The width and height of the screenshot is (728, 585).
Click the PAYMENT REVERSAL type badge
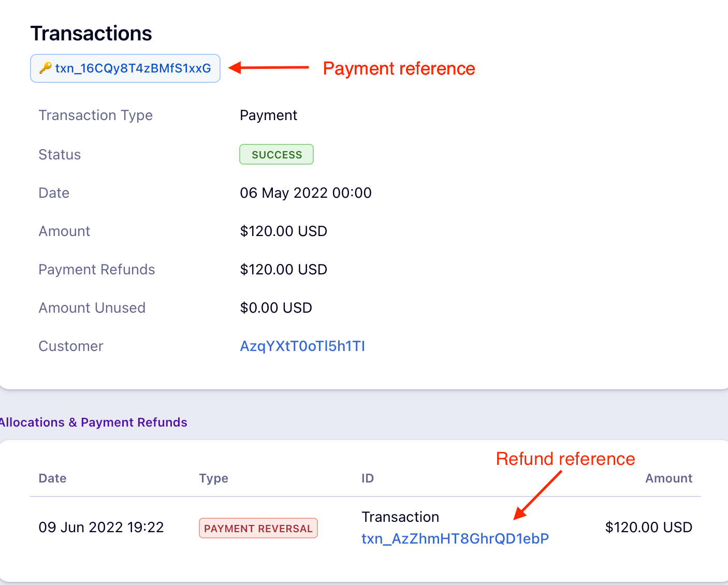(x=258, y=528)
